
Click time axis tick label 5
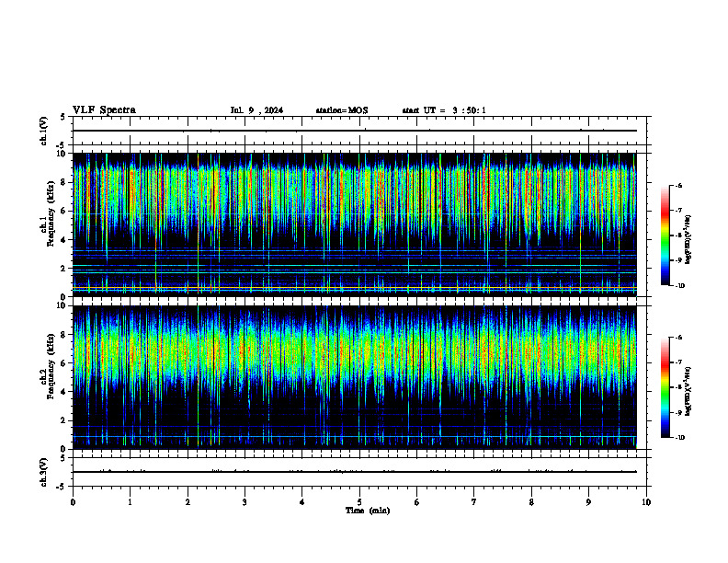pyautogui.click(x=359, y=502)
